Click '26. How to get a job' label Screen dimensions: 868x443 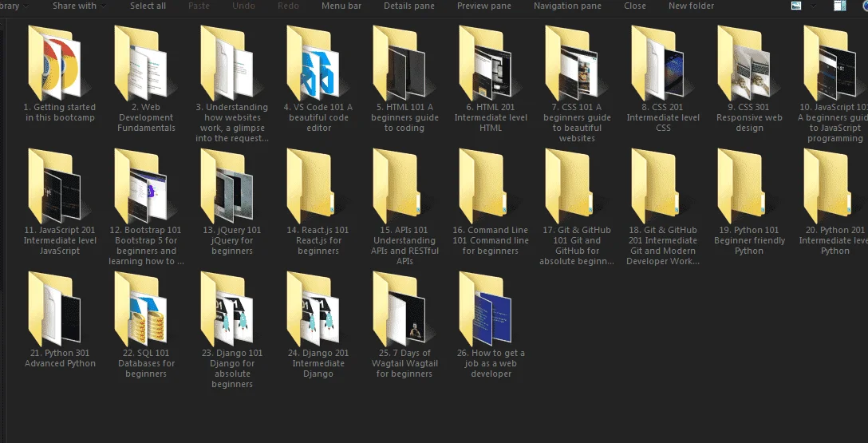point(491,363)
